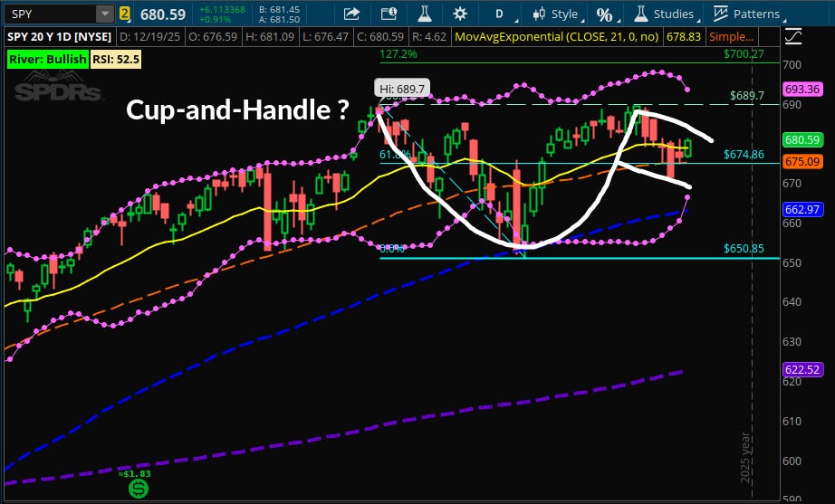
Task: Click the $689.7 level label
Action: [x=746, y=95]
